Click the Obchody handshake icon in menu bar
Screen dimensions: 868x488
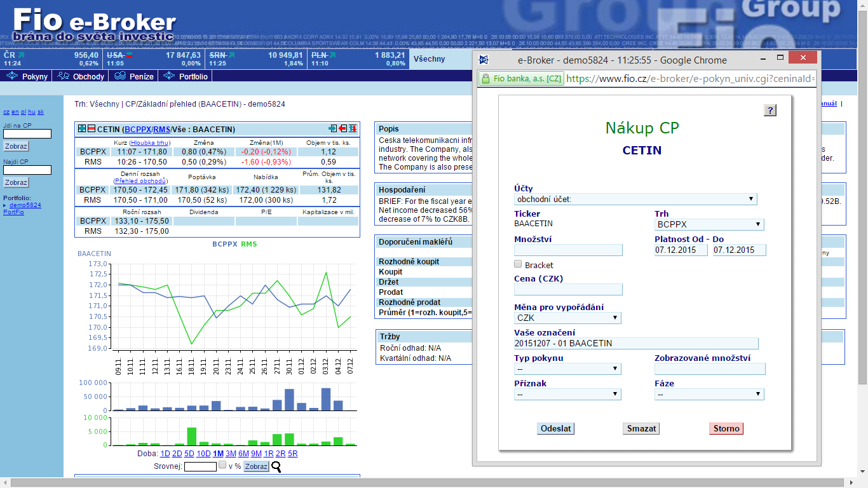pyautogui.click(x=63, y=76)
